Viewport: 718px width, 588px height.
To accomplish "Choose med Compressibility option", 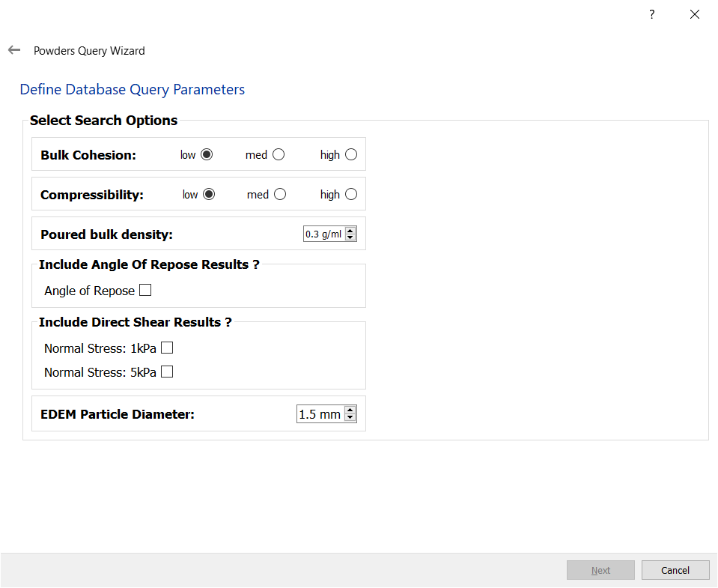I will click(x=280, y=194).
